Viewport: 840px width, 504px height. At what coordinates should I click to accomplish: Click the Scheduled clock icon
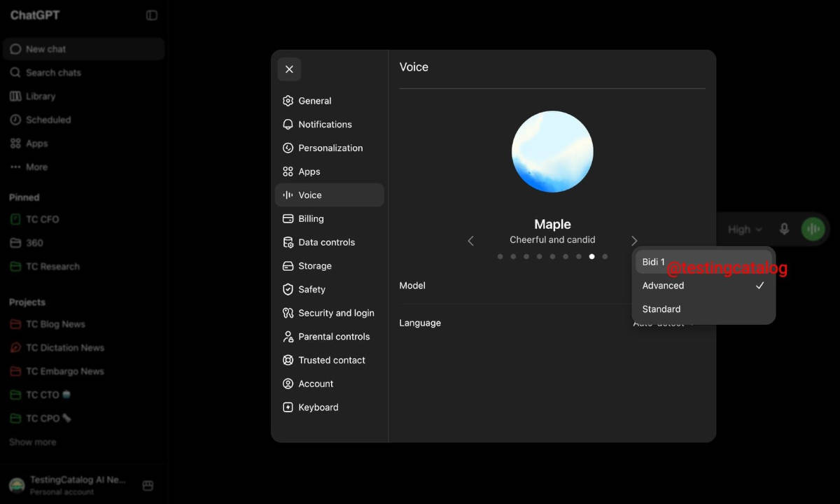[x=15, y=120]
